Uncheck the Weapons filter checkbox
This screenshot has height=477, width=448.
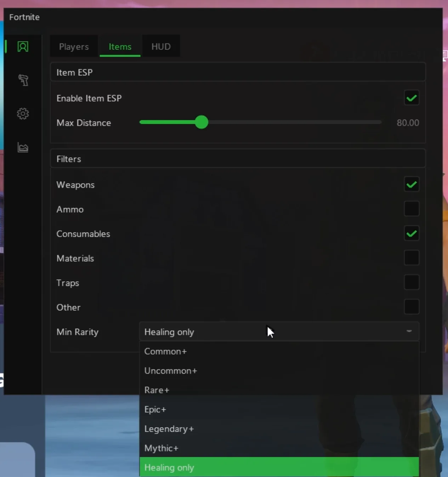412,184
